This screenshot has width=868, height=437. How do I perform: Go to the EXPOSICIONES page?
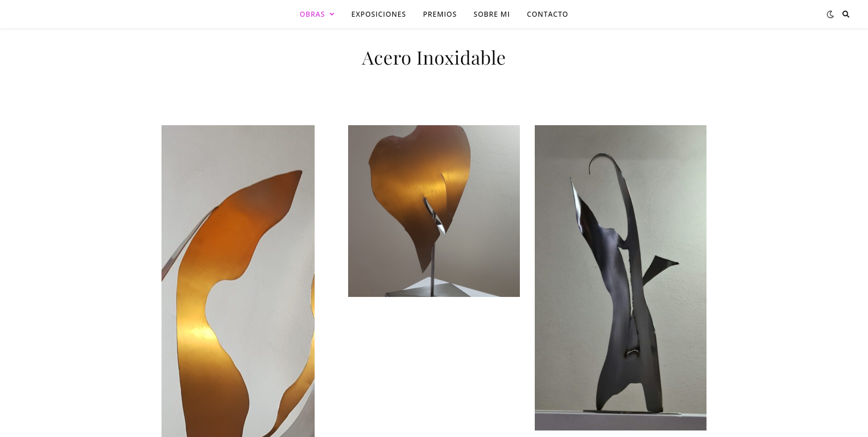coord(378,14)
